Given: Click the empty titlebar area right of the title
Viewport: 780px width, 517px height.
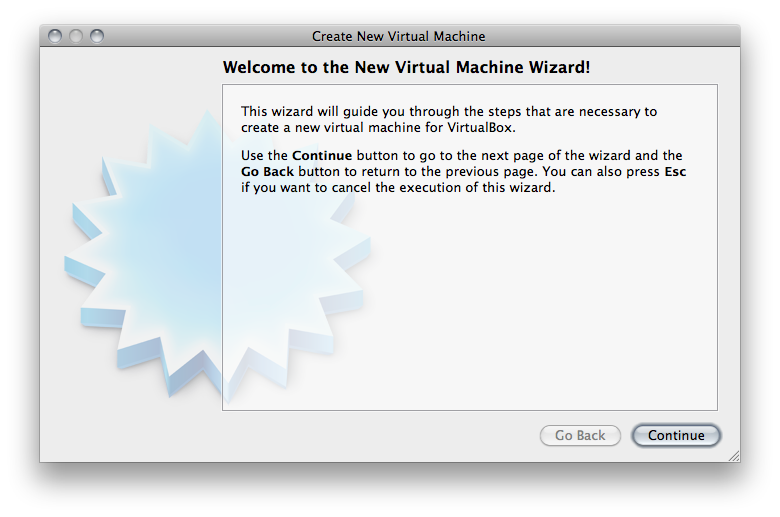Looking at the screenshot, I should [610, 36].
